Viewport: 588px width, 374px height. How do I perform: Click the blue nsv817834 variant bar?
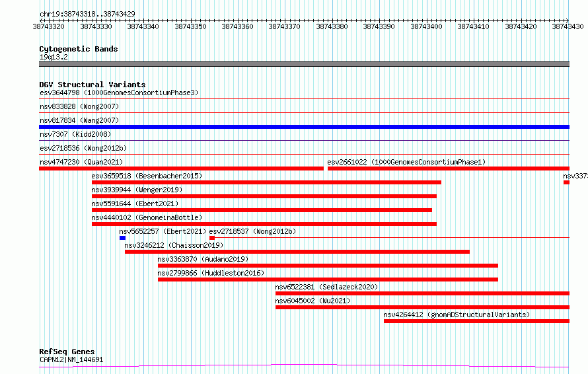point(304,127)
